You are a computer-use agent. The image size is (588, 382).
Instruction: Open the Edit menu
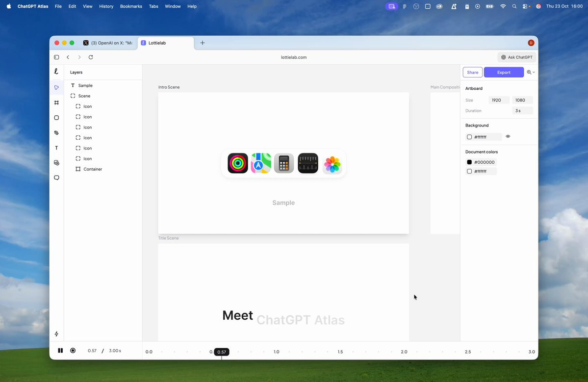[x=73, y=6]
